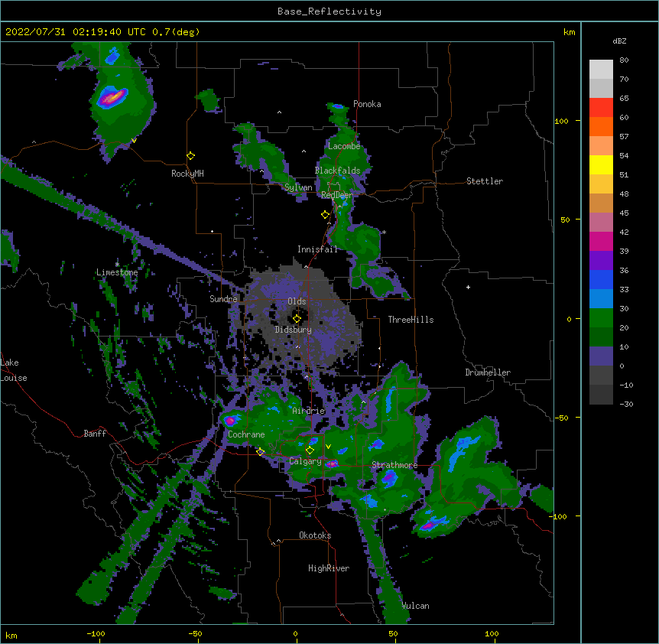Select the dark blue 36 dBZ legend swatch
This screenshot has width=659, height=644.
601,279
